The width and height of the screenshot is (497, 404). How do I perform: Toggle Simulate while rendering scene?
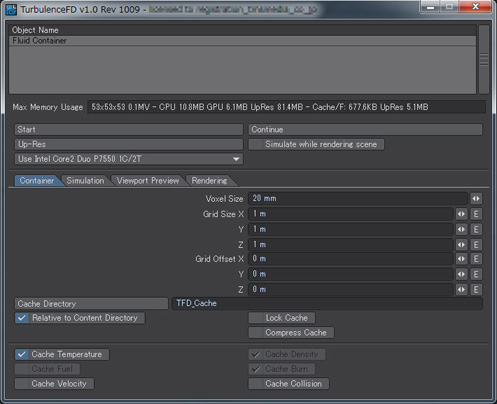[x=316, y=144]
